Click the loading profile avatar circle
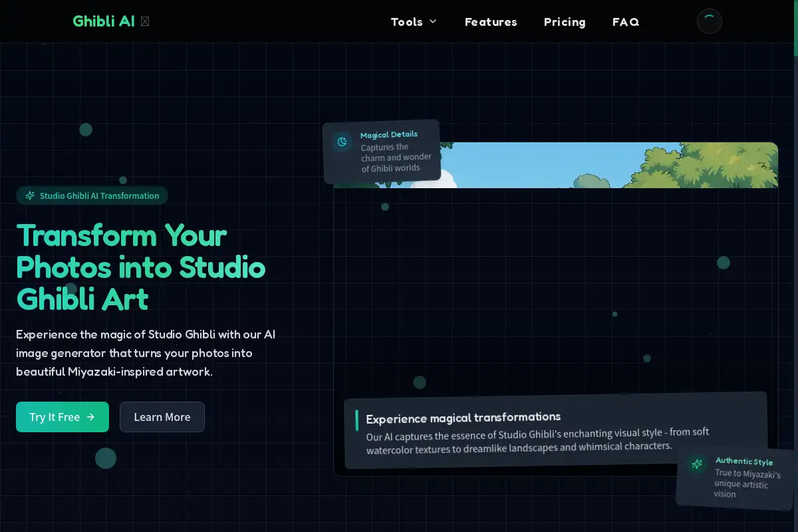Screen dimensions: 798x532 709,21
